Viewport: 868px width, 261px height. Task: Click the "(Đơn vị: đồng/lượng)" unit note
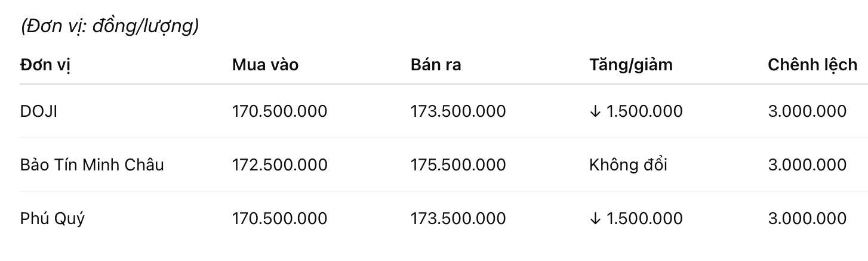[109, 27]
